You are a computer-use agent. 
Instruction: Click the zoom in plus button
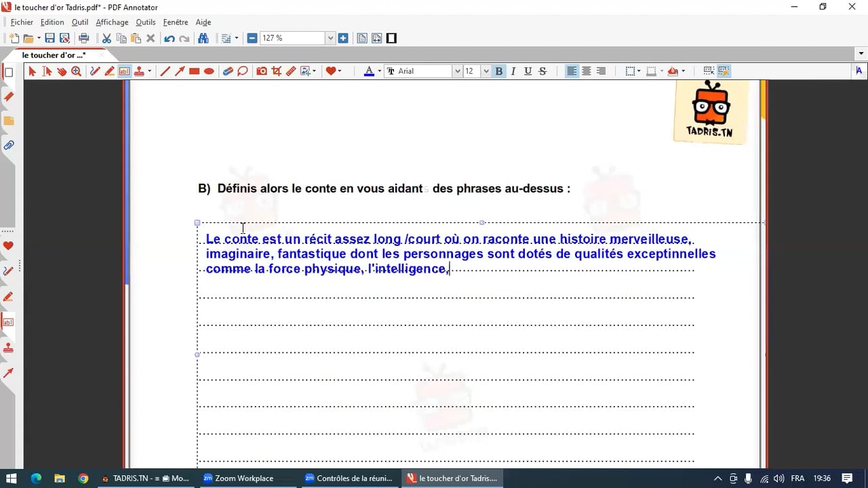tap(343, 39)
